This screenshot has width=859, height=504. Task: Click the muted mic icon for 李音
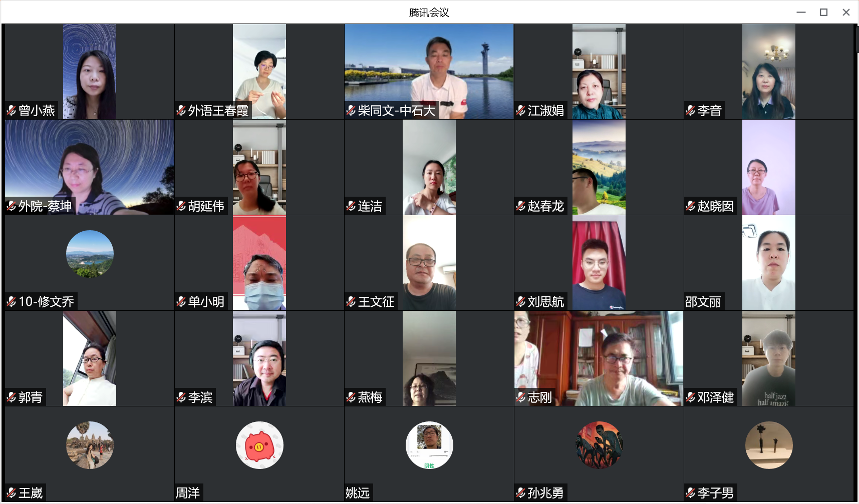click(691, 111)
